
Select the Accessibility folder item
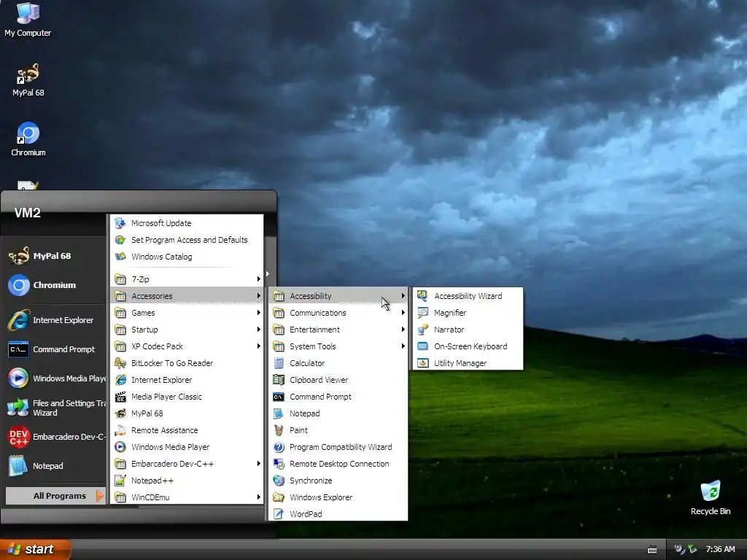338,296
